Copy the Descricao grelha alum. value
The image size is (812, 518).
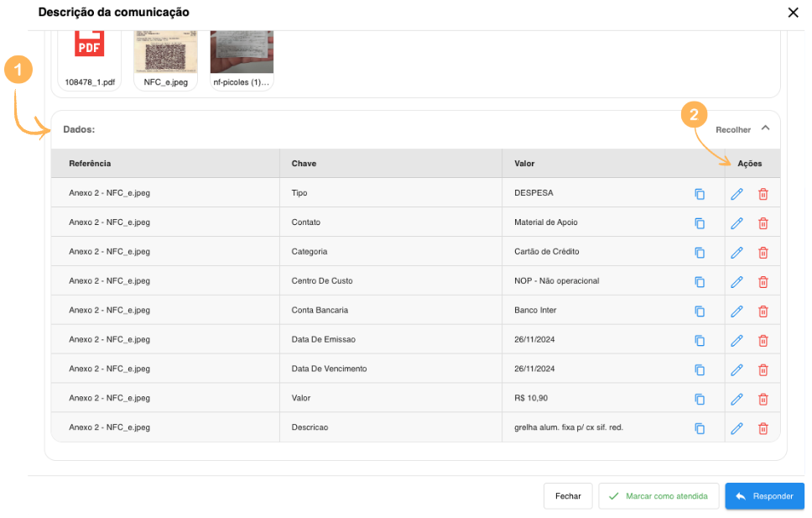click(x=700, y=429)
